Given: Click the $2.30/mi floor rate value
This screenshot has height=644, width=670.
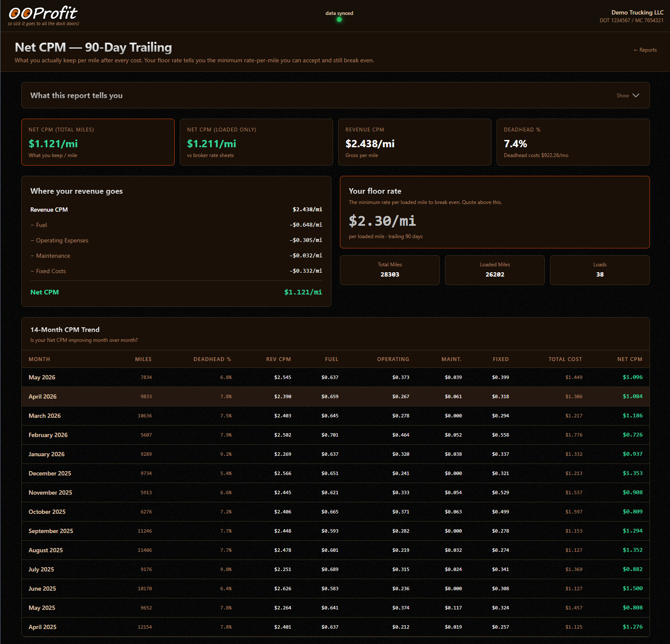Looking at the screenshot, I should coord(382,221).
